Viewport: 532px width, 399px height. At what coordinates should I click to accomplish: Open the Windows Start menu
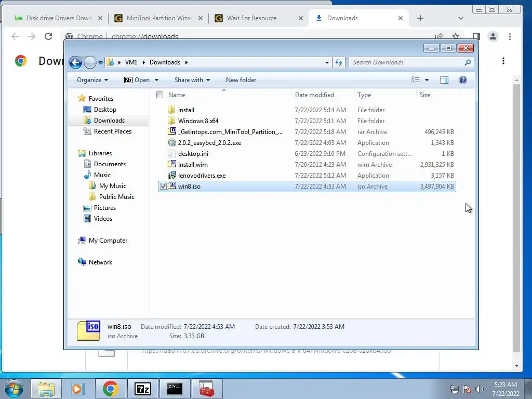coord(14,389)
